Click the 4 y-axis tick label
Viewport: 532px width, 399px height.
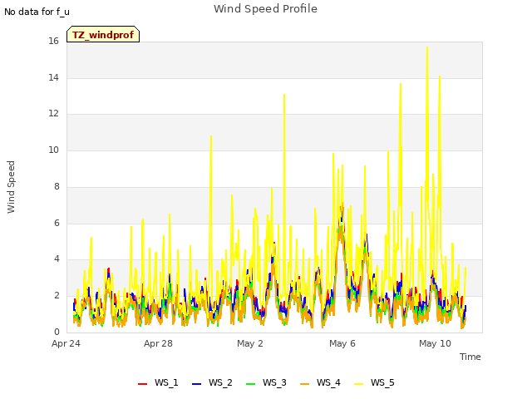[x=57, y=259]
